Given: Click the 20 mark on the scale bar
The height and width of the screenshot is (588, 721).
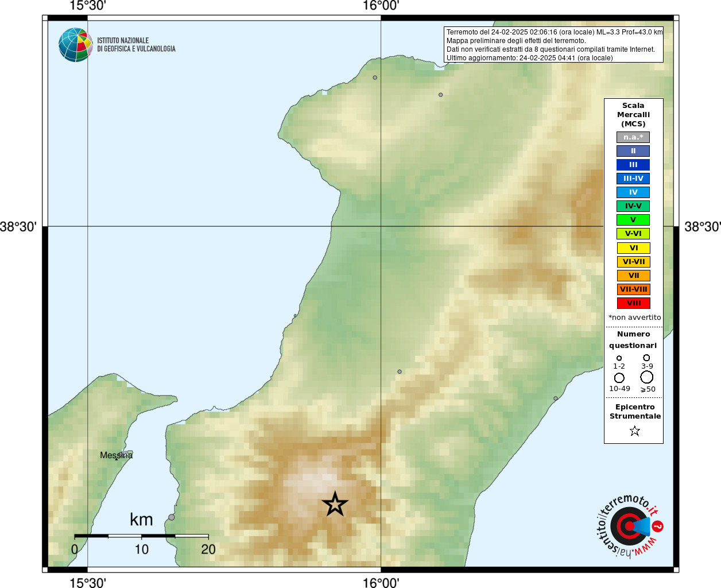Looking at the screenshot, I should click(208, 550).
